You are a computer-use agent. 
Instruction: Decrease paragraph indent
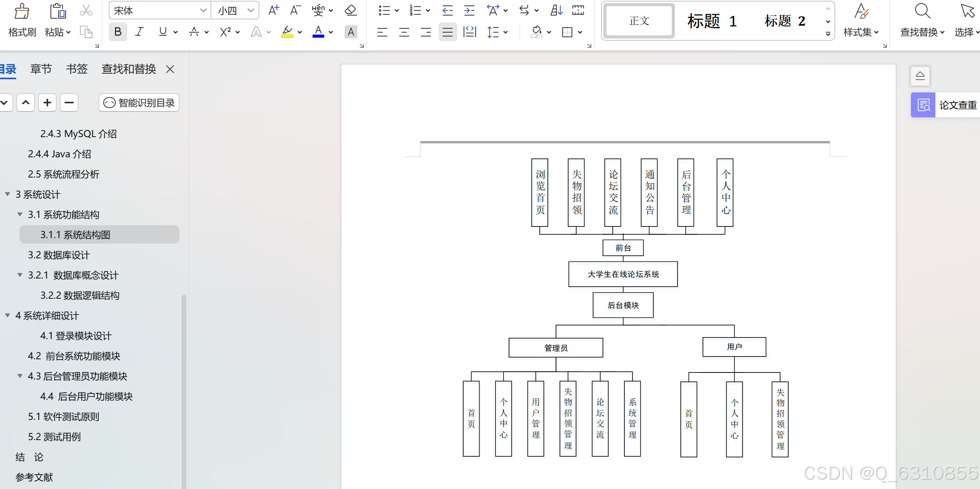[448, 10]
